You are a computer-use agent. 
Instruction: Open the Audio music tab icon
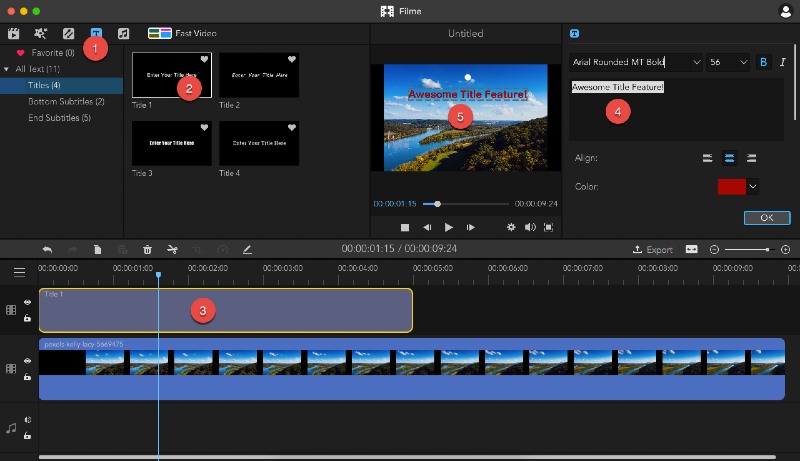pyautogui.click(x=123, y=34)
